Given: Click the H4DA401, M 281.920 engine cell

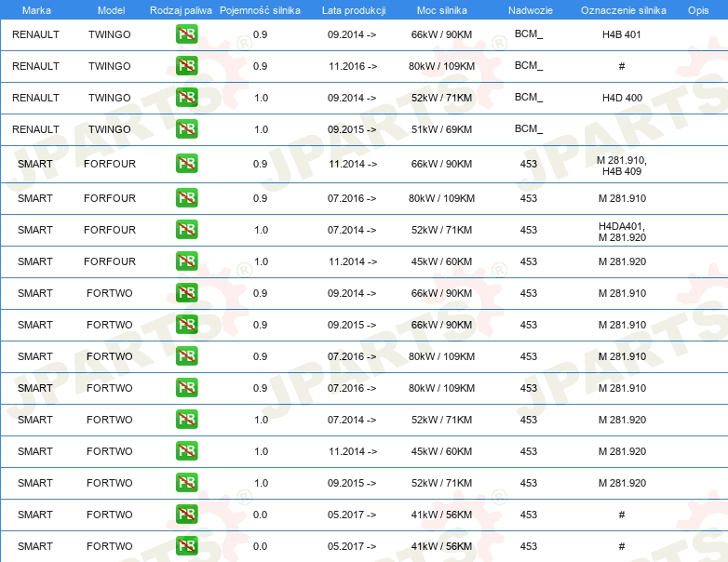Looking at the screenshot, I should [x=622, y=231].
